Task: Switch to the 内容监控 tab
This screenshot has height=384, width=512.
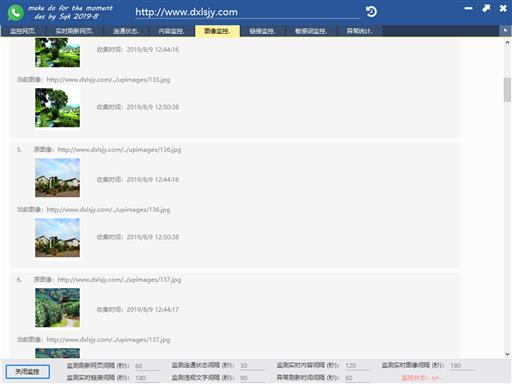Action: pyautogui.click(x=171, y=31)
